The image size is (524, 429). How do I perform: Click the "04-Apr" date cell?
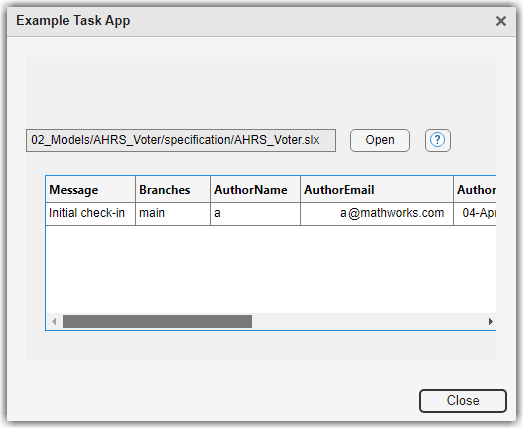click(475, 214)
